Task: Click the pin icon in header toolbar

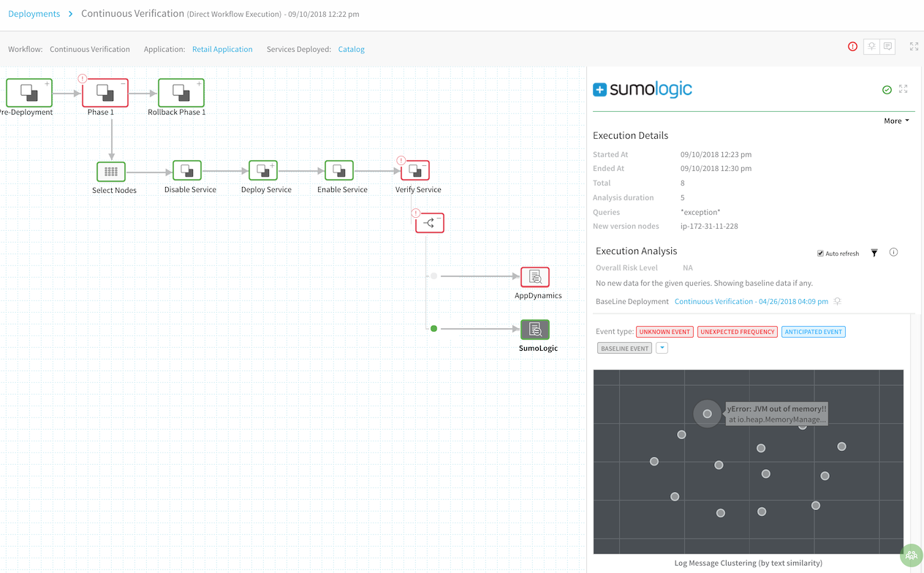Action: pyautogui.click(x=871, y=46)
